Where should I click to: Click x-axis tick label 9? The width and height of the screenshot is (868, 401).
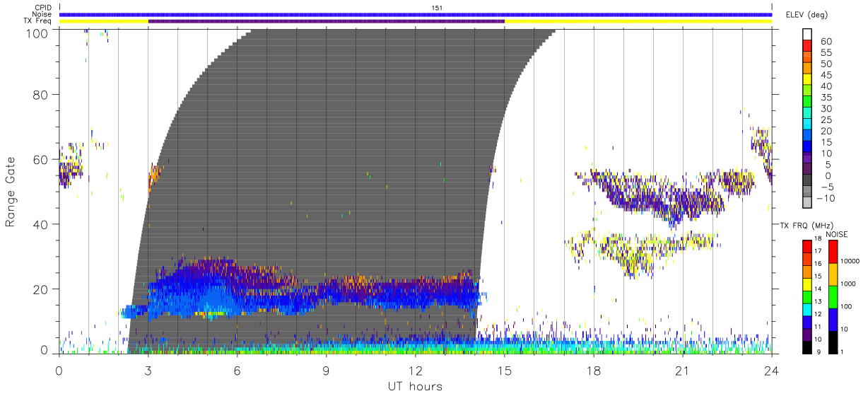[x=327, y=371]
